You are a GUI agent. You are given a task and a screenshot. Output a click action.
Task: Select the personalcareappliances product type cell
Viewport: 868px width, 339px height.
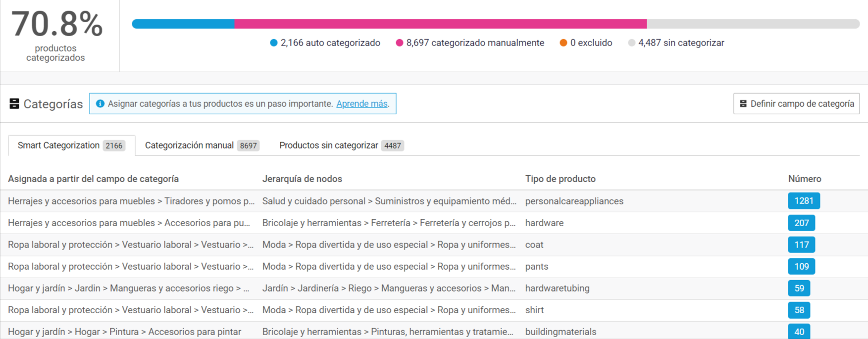[x=574, y=201]
